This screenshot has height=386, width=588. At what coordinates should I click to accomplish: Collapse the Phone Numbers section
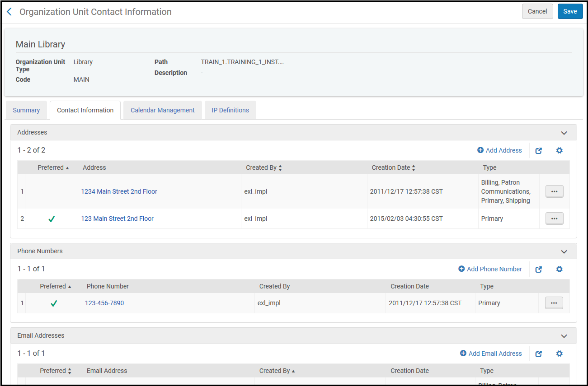(564, 251)
